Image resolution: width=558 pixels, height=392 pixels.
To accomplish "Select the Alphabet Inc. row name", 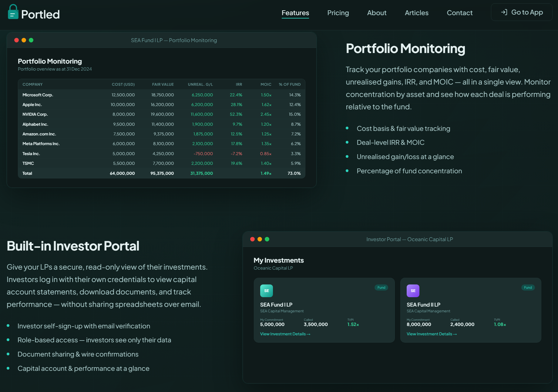I will (35, 124).
